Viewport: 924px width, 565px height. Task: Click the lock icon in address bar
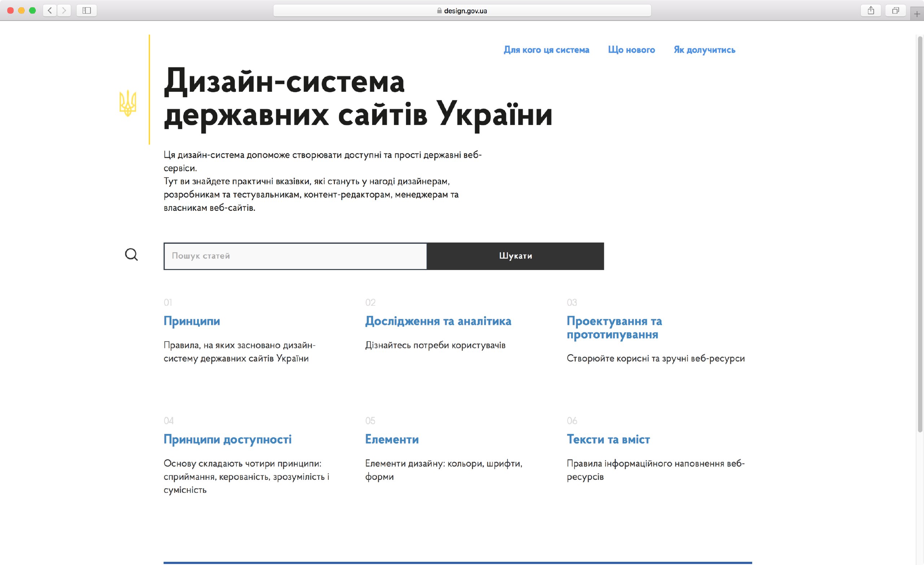439,11
